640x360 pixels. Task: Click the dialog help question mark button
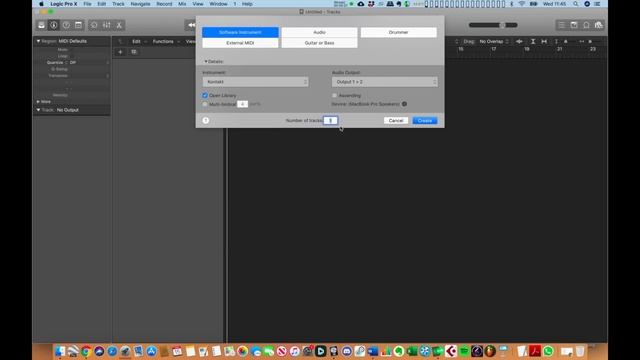click(x=206, y=120)
